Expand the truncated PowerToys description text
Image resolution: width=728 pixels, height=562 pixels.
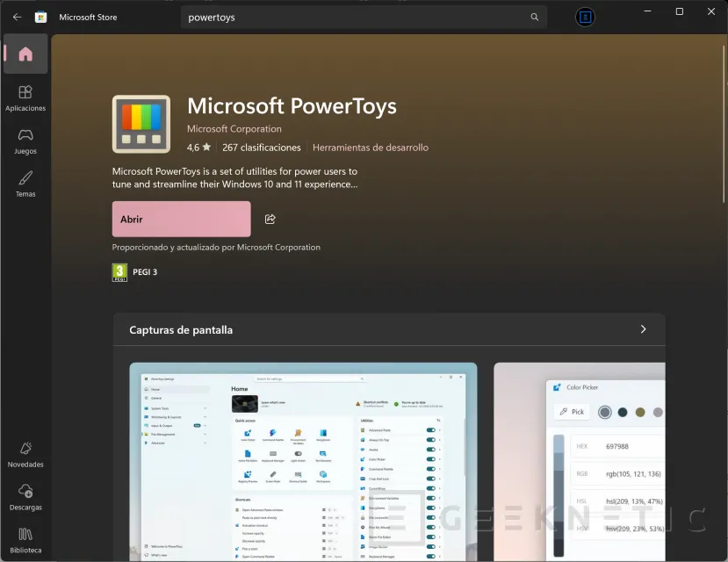235,177
